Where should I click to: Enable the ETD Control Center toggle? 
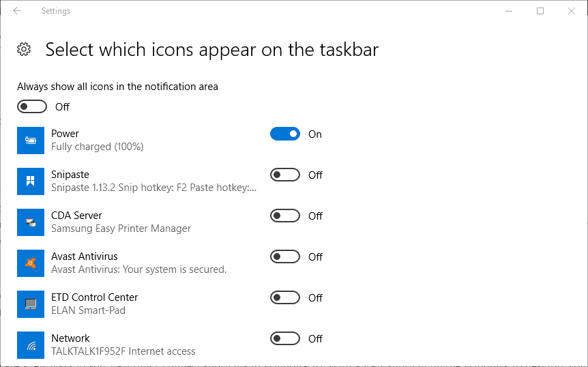click(285, 298)
